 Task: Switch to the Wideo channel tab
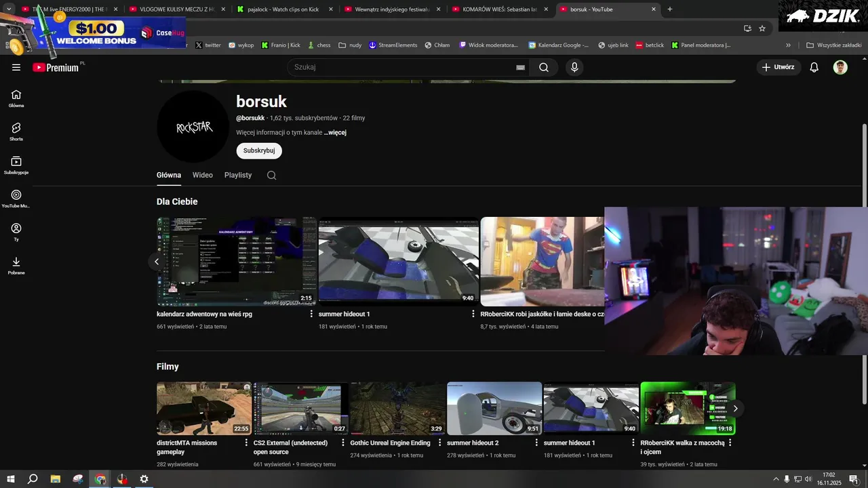(x=203, y=175)
